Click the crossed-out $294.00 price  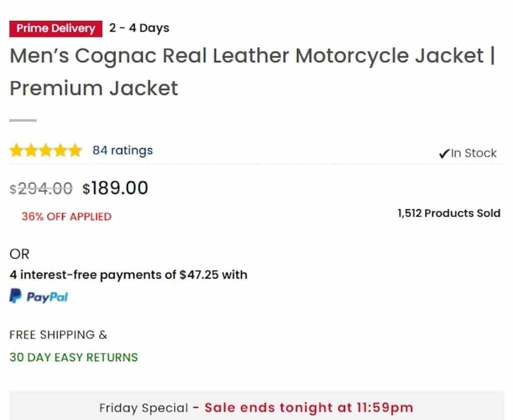(x=41, y=188)
